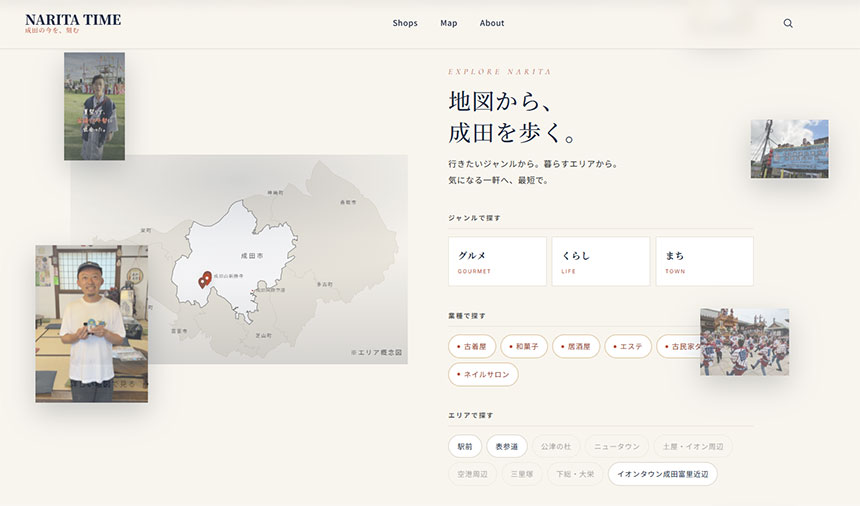Choose the ネイルサロン business type chip

[483, 374]
